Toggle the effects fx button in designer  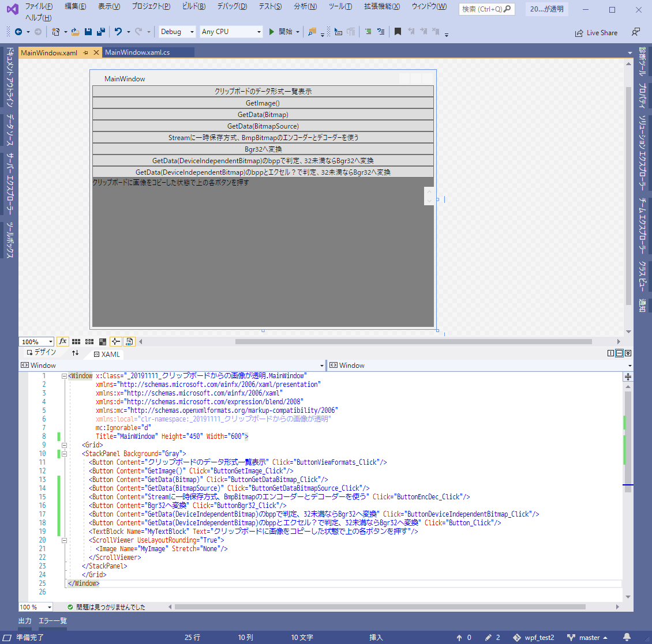point(63,341)
